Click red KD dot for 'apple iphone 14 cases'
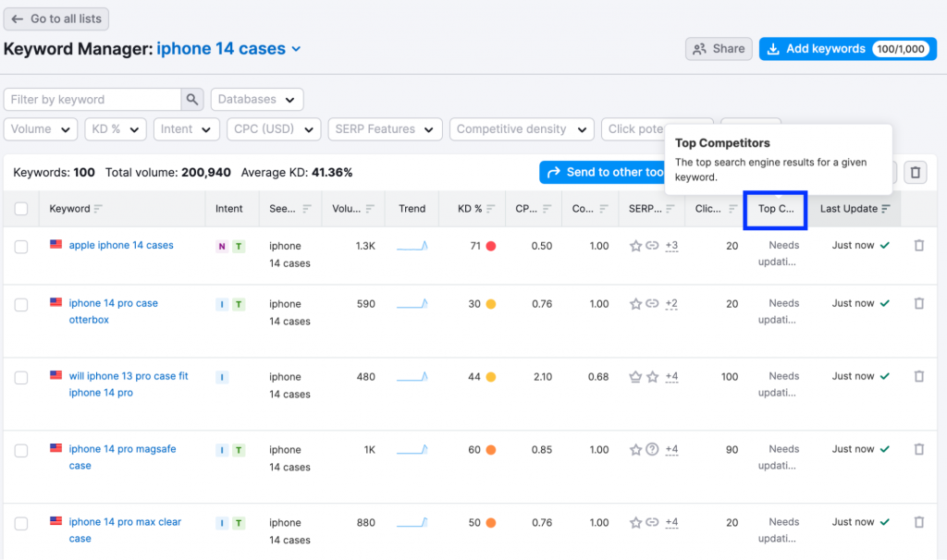 (491, 246)
